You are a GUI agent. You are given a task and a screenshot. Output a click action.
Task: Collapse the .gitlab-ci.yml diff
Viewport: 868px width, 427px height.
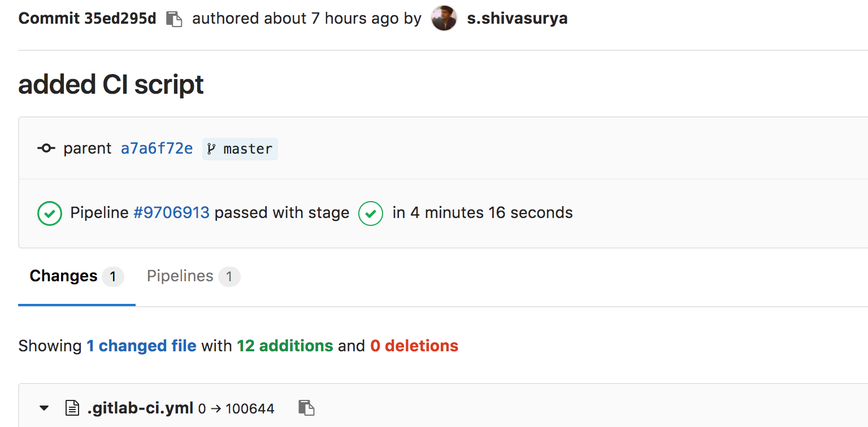click(x=44, y=408)
